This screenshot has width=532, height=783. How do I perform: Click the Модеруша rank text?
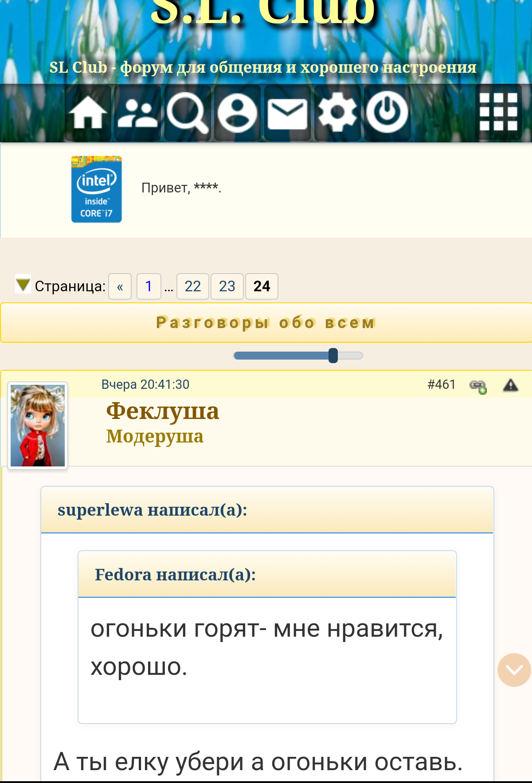click(155, 436)
